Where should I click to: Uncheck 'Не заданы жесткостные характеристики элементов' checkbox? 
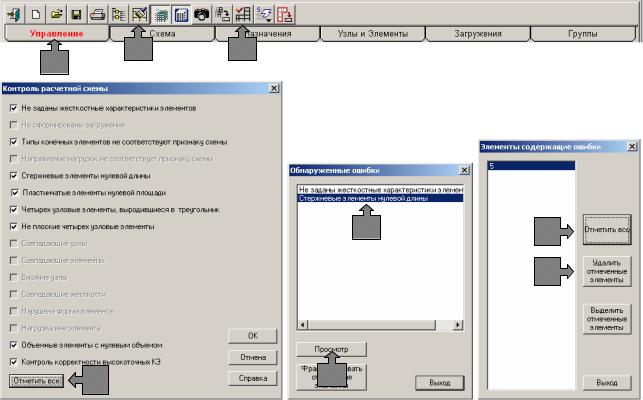pyautogui.click(x=14, y=108)
